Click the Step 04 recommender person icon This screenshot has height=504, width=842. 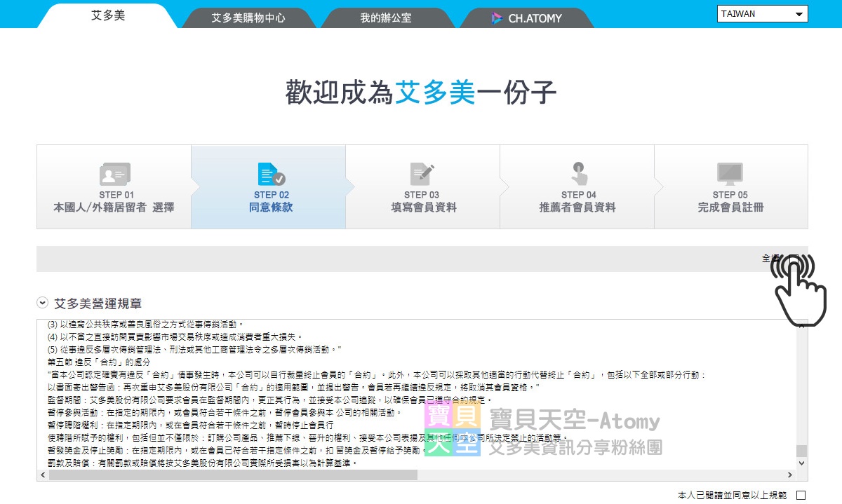[579, 173]
